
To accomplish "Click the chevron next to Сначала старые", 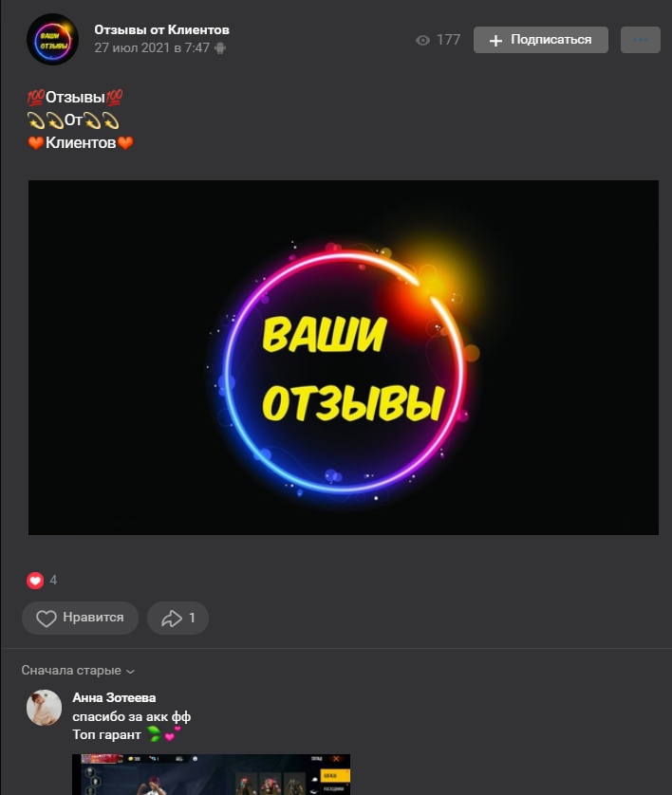I will pos(130,672).
